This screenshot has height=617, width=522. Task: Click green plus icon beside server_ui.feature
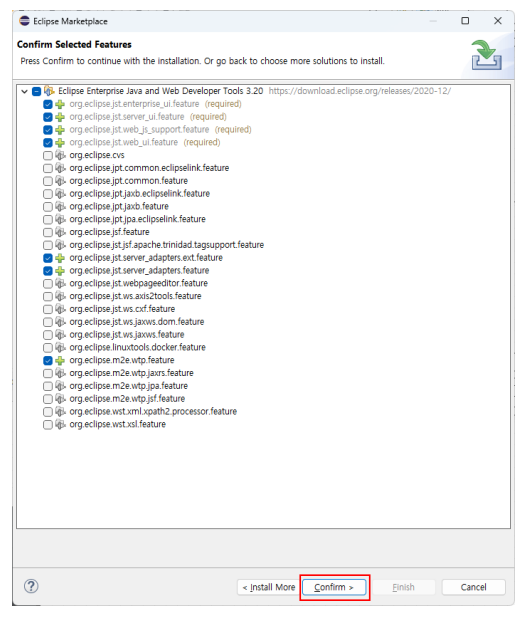click(x=60, y=117)
